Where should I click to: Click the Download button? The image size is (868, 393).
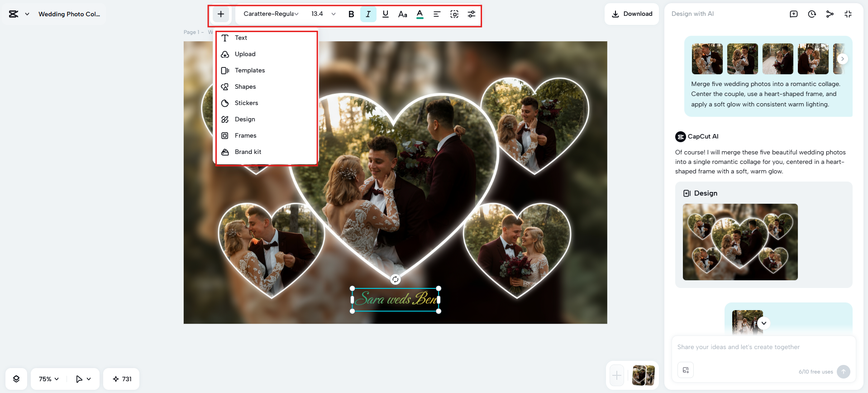[632, 14]
